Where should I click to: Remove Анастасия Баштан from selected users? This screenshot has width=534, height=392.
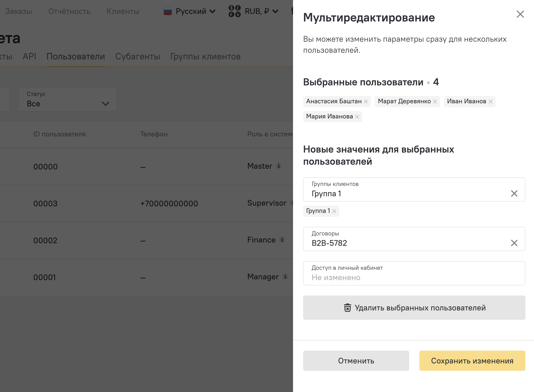pos(366,102)
